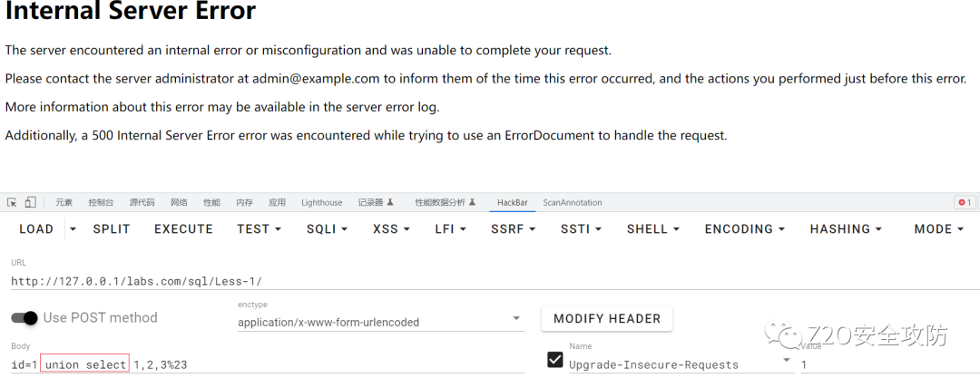The width and height of the screenshot is (980, 378).
Task: Toggle the Use POST method switch
Action: tap(25, 317)
